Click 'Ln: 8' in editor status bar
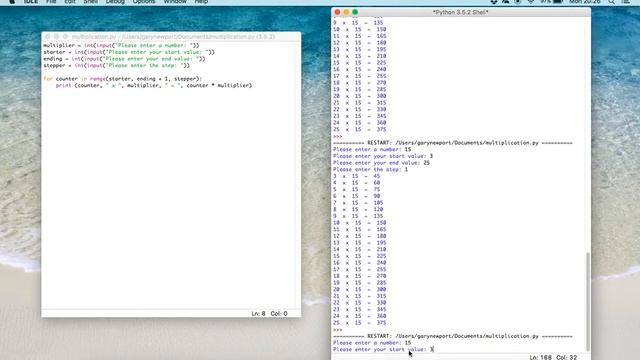This screenshot has height=360, width=640. tap(258, 313)
